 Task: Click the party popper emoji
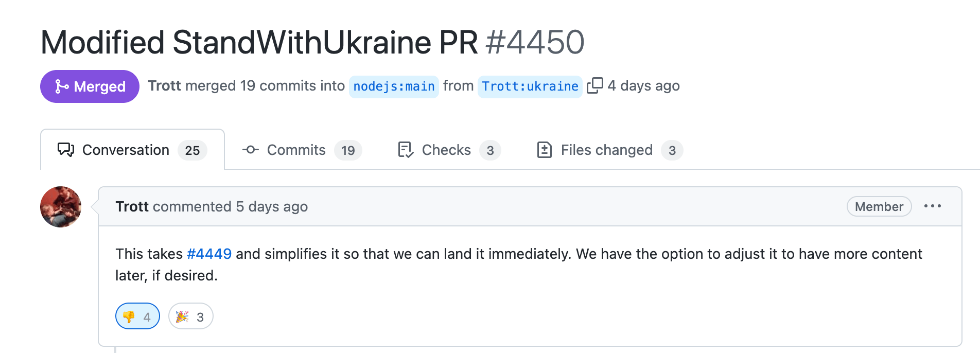click(x=182, y=316)
